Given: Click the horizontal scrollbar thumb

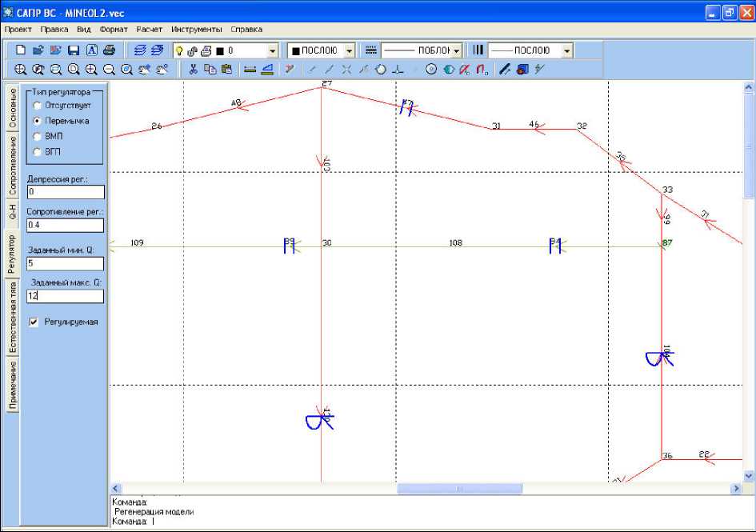Looking at the screenshot, I should tap(459, 488).
